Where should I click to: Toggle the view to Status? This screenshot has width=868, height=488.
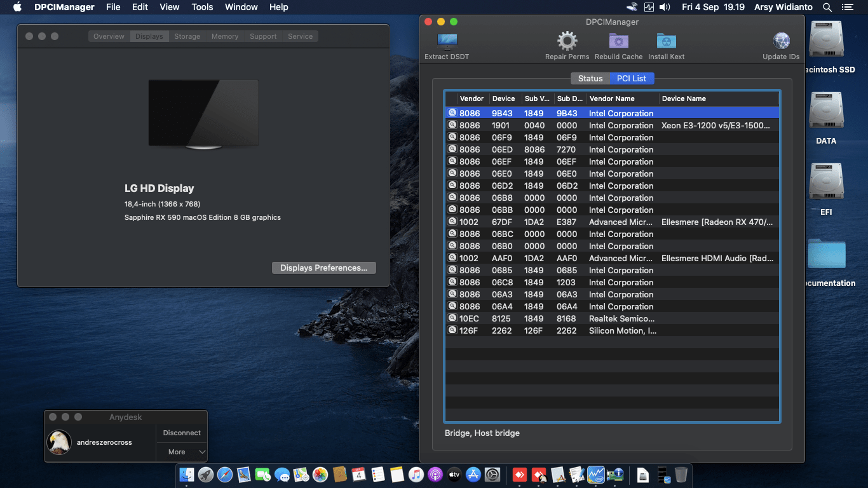(x=590, y=78)
